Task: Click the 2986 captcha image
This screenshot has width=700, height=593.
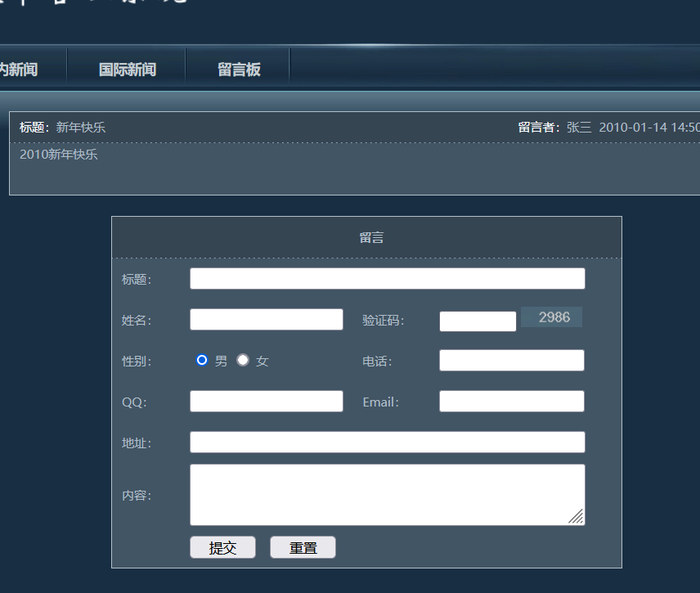Action: [x=552, y=317]
